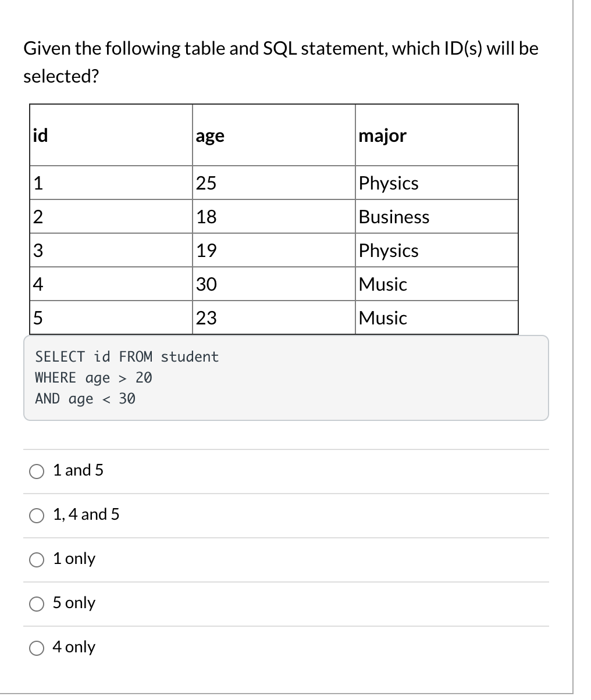This screenshot has width=591, height=700.
Task: Click the "age" column header
Action: pyautogui.click(x=209, y=135)
